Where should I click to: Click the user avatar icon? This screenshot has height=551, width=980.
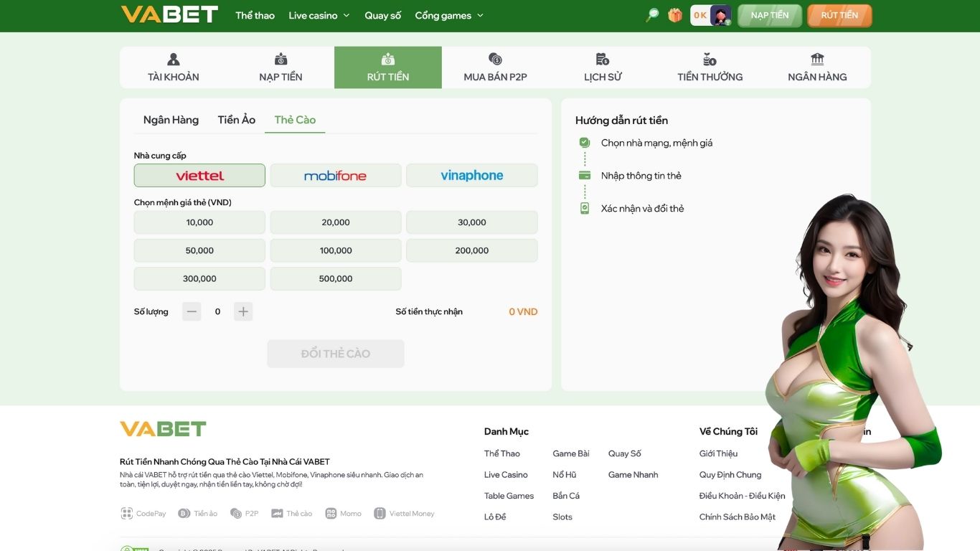click(720, 15)
